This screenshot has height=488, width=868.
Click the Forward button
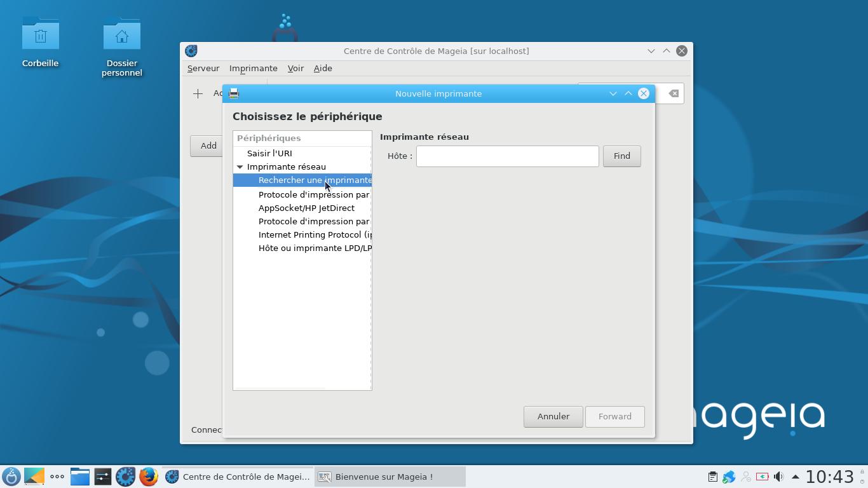tap(615, 417)
